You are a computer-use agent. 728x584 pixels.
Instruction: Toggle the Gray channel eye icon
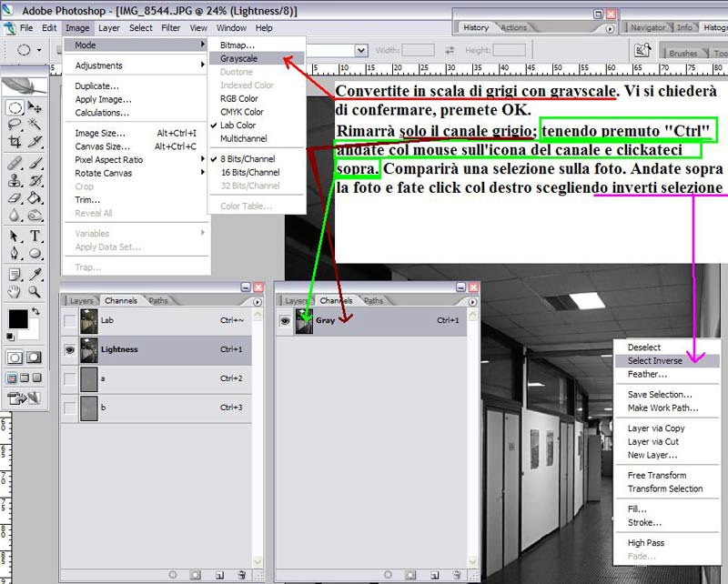pyautogui.click(x=285, y=320)
